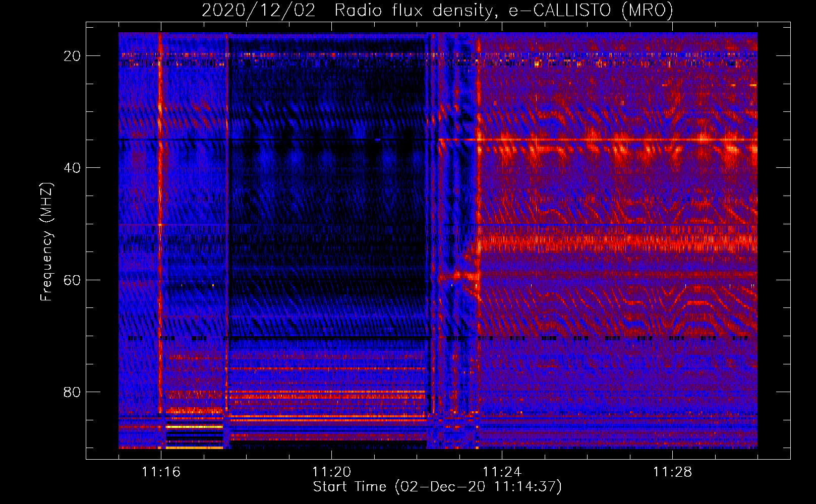Click the 11:20 time tick label
Screen dimensions: 816x504
click(331, 472)
